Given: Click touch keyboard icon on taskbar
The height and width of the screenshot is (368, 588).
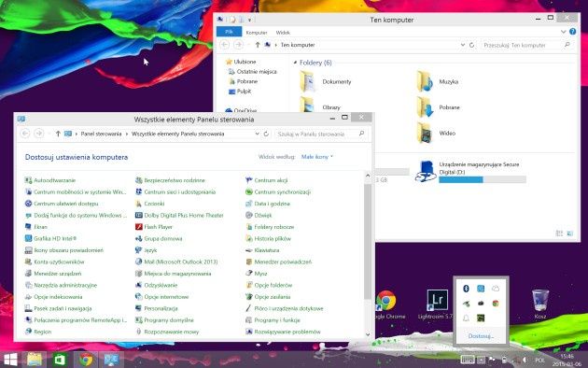Looking at the screenshot, I should (468, 360).
